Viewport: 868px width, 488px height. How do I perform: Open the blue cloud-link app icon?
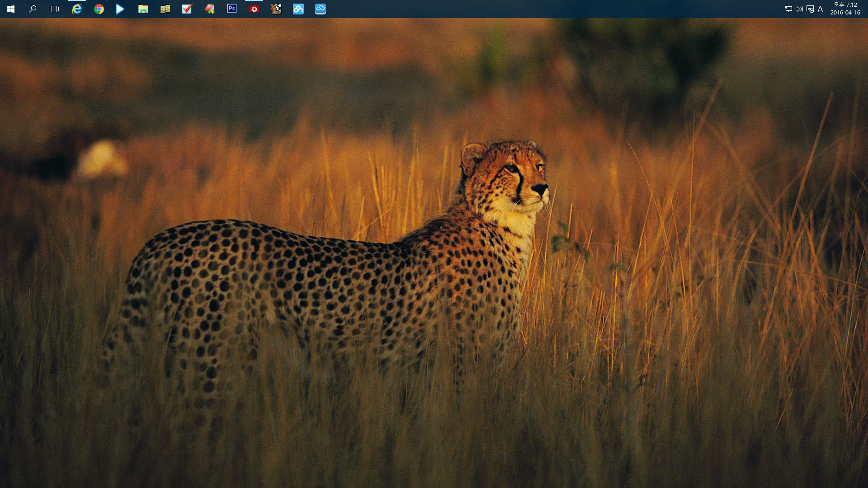(x=298, y=9)
